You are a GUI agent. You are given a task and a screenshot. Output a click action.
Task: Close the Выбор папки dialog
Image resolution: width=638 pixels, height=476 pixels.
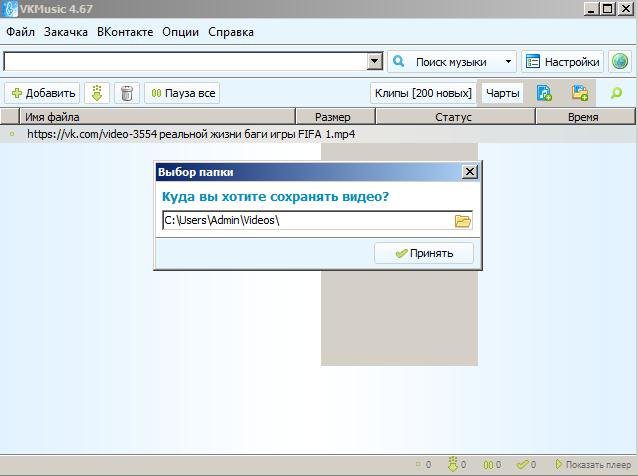point(470,172)
